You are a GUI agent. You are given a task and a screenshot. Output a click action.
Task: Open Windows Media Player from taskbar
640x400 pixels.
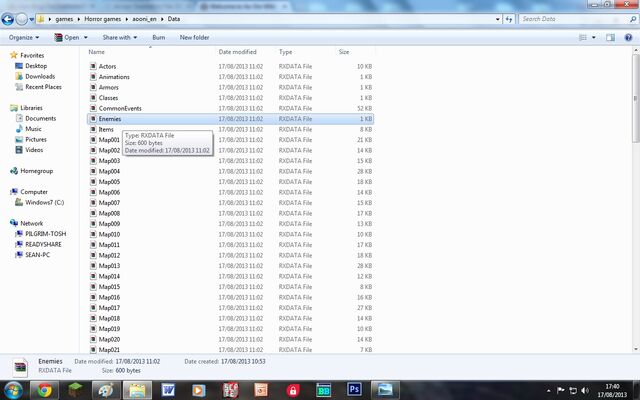pos(199,391)
